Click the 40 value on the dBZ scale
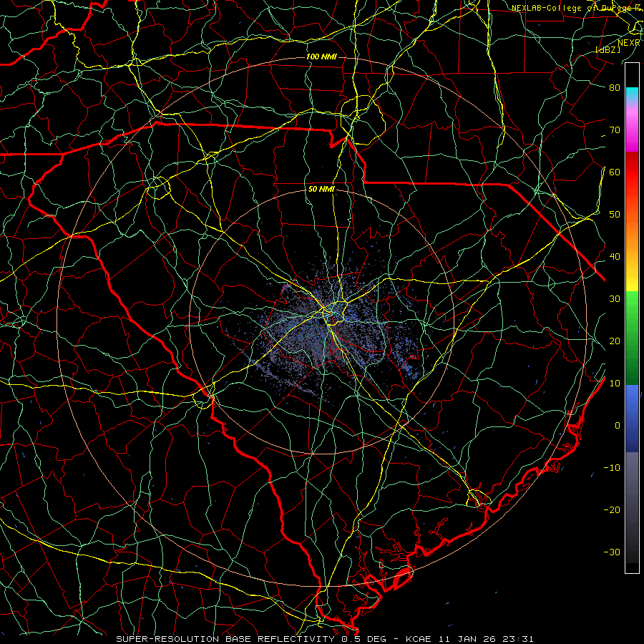Screen dimensions: 644x644 click(615, 257)
